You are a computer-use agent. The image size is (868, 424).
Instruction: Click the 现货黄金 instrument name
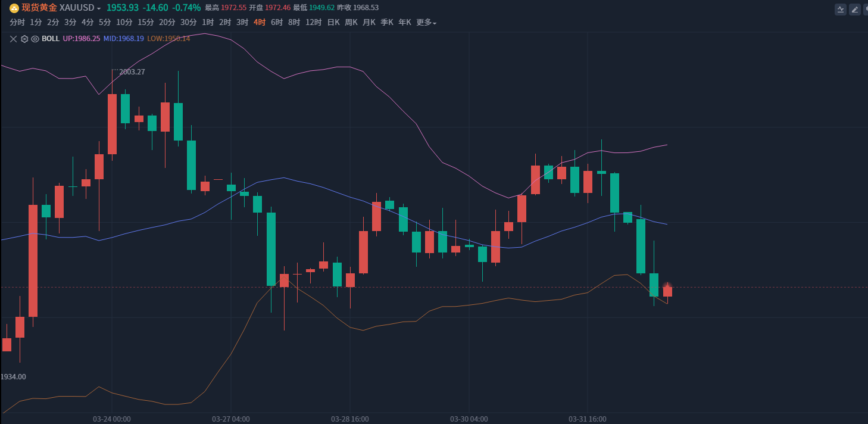pyautogui.click(x=39, y=8)
